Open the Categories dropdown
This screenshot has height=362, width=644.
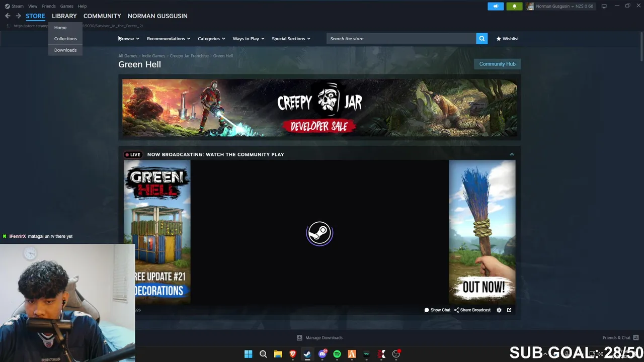point(211,39)
